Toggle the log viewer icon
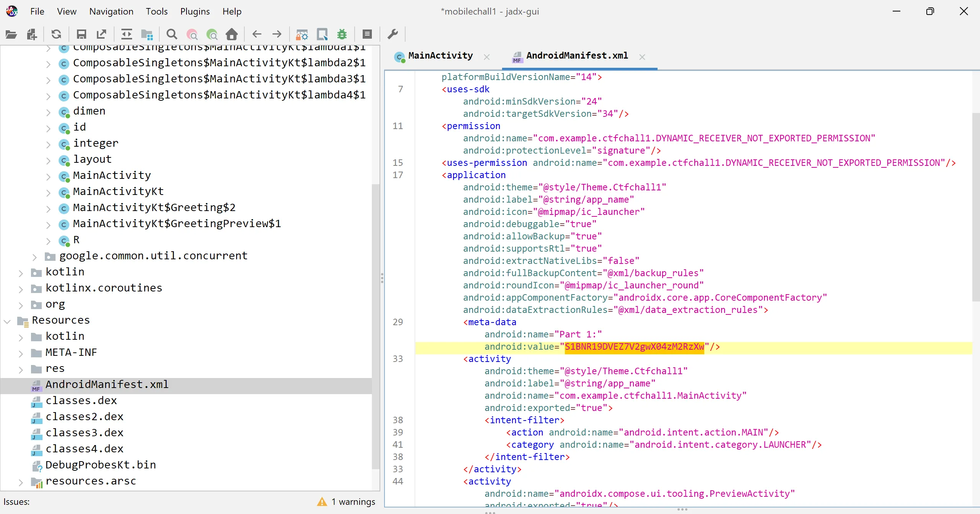The image size is (980, 514). click(x=367, y=34)
